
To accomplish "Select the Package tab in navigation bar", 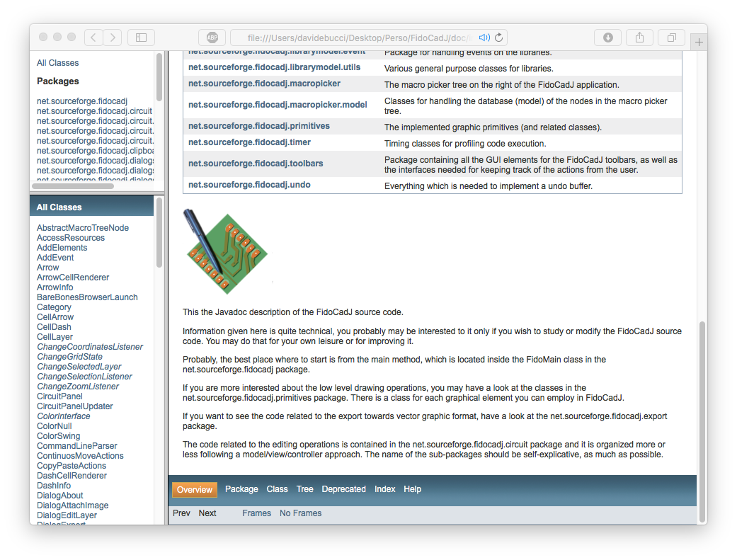I will (x=241, y=489).
